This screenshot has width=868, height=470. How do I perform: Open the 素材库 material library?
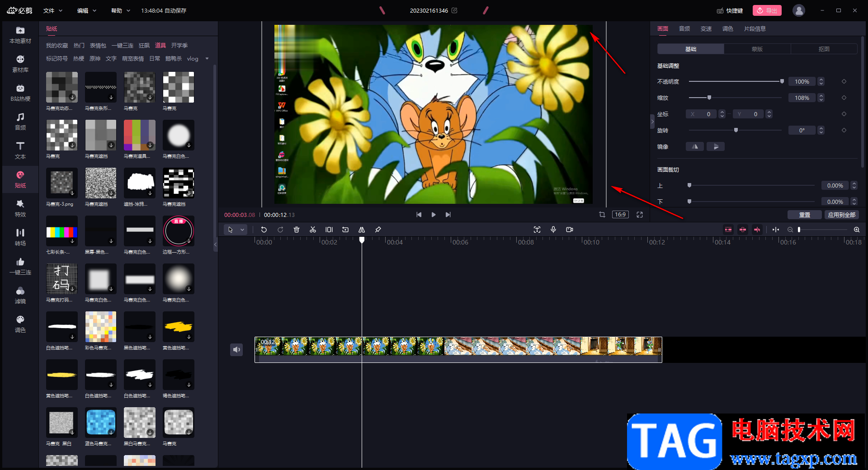tap(20, 64)
